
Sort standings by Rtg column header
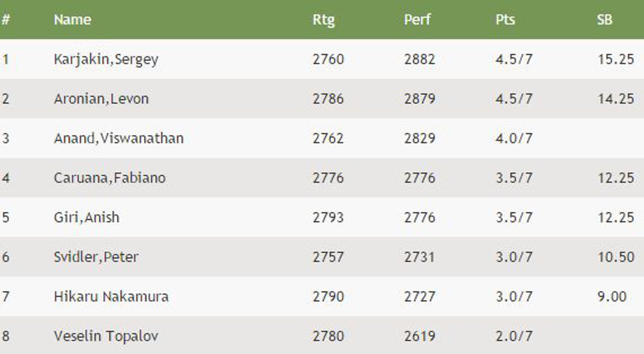click(324, 20)
